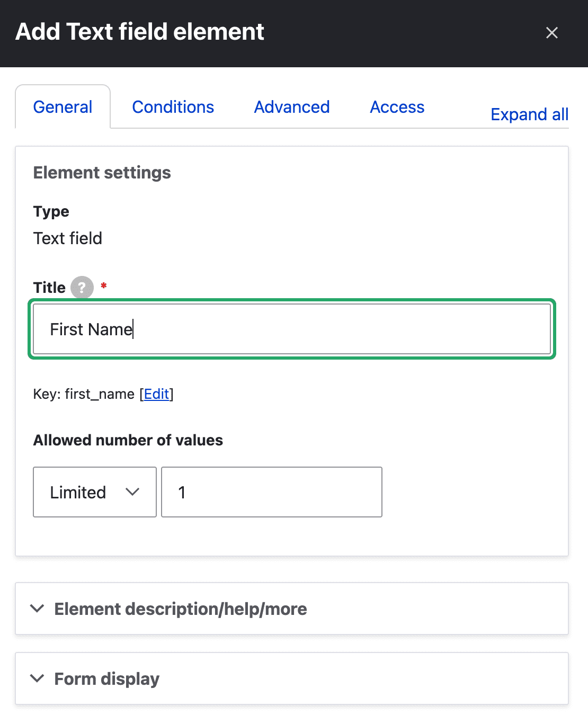This screenshot has width=588, height=715.
Task: Click the Expand all link
Action: (529, 114)
